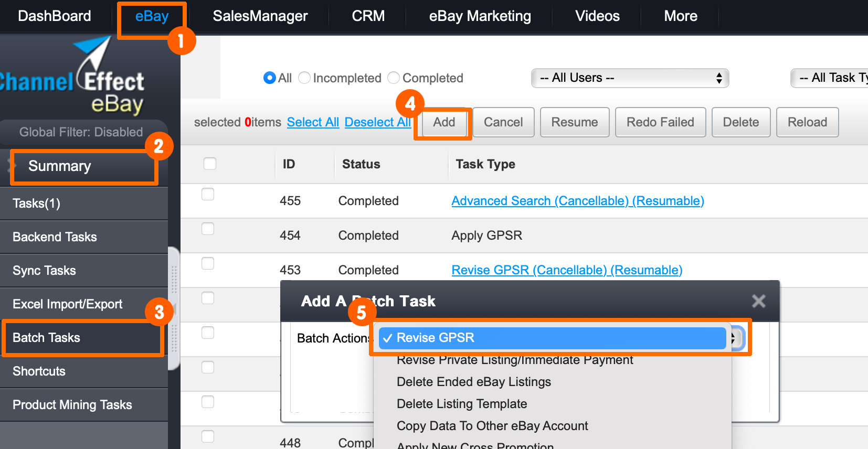Close the Add A Batch Task dialog

point(758,301)
